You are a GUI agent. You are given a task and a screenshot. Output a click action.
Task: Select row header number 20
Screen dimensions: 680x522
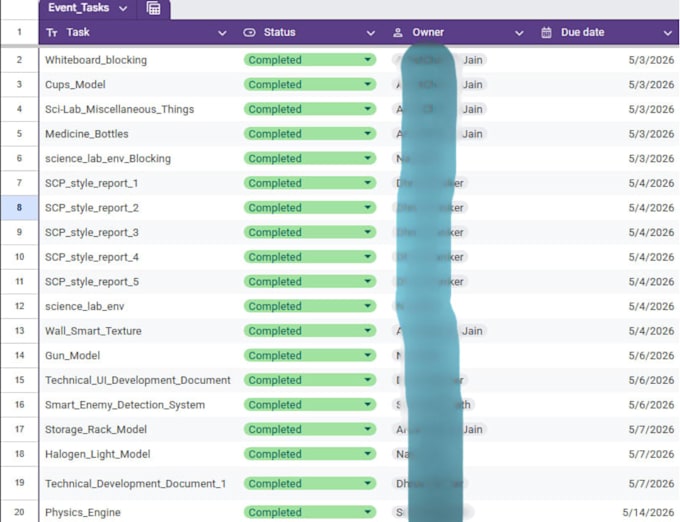19,512
